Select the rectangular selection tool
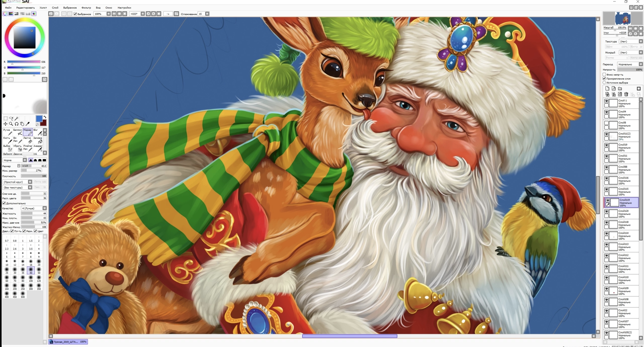This screenshot has height=347, width=644. point(6,118)
